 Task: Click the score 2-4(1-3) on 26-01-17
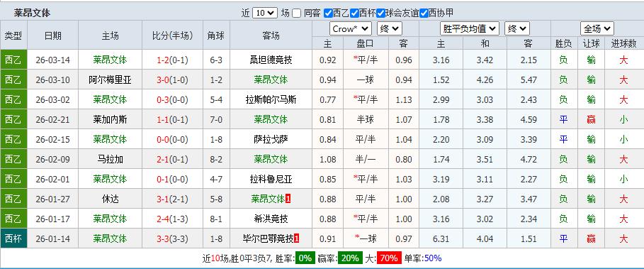172,219
